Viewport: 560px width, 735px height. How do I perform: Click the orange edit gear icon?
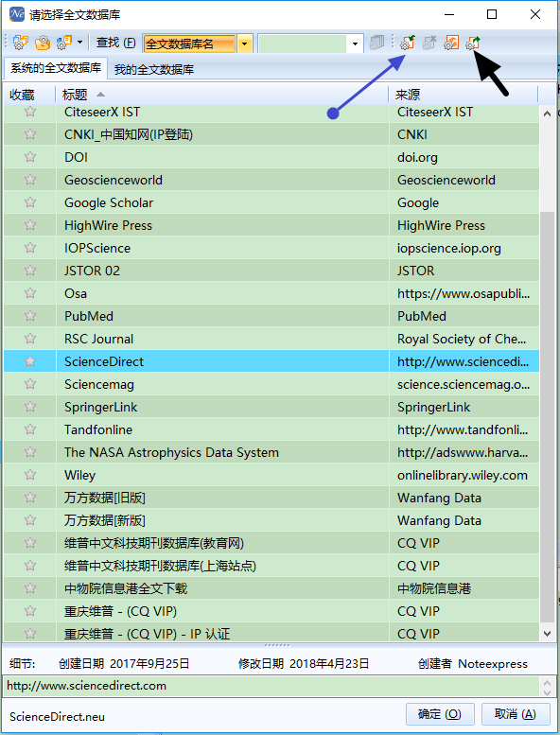pyautogui.click(x=451, y=43)
